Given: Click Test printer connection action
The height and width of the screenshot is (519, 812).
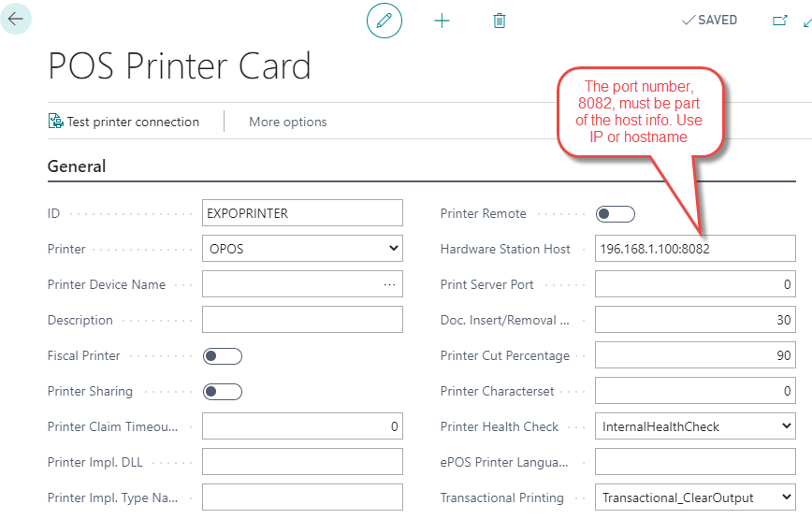Looking at the screenshot, I should (x=123, y=122).
